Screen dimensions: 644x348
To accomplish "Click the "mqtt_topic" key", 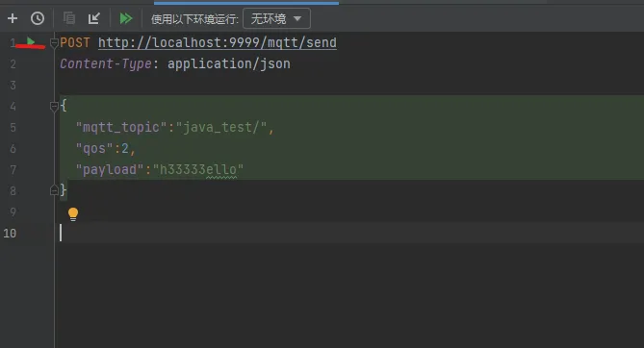I will [121, 127].
